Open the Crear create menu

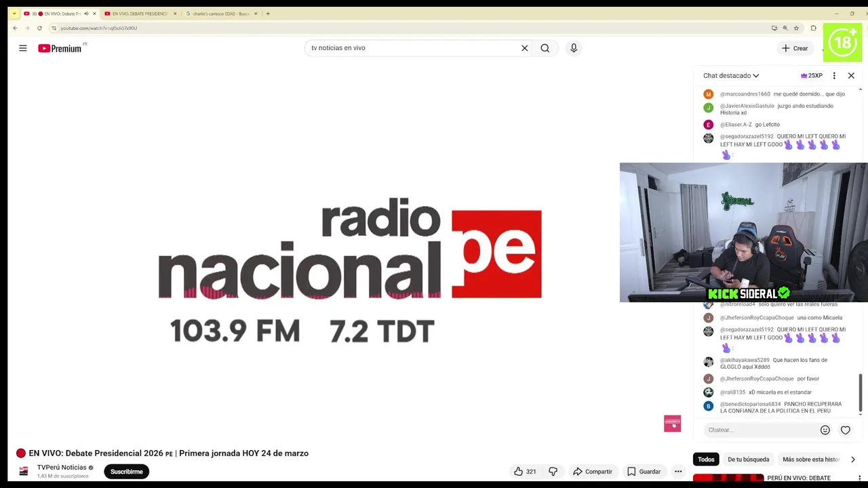coord(795,48)
